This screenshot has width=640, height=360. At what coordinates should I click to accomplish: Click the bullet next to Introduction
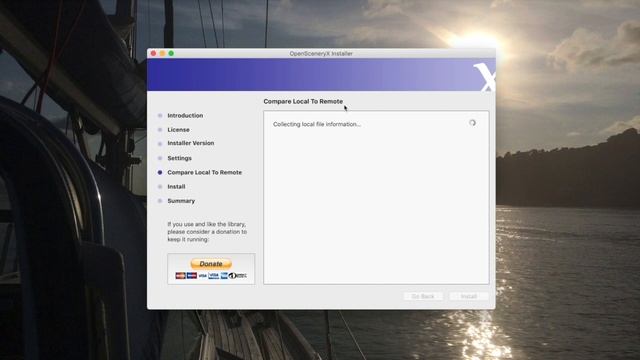(160, 116)
